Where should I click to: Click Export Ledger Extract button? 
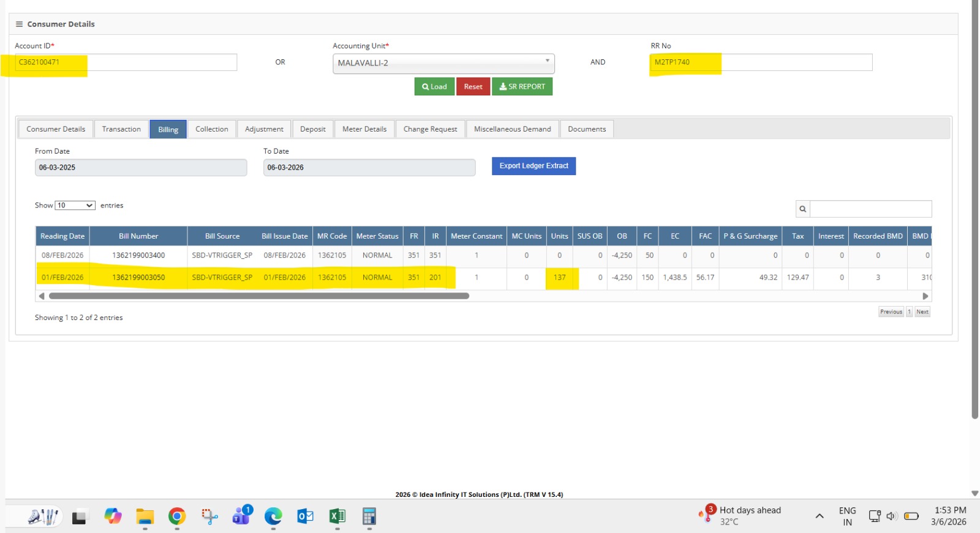(x=533, y=166)
